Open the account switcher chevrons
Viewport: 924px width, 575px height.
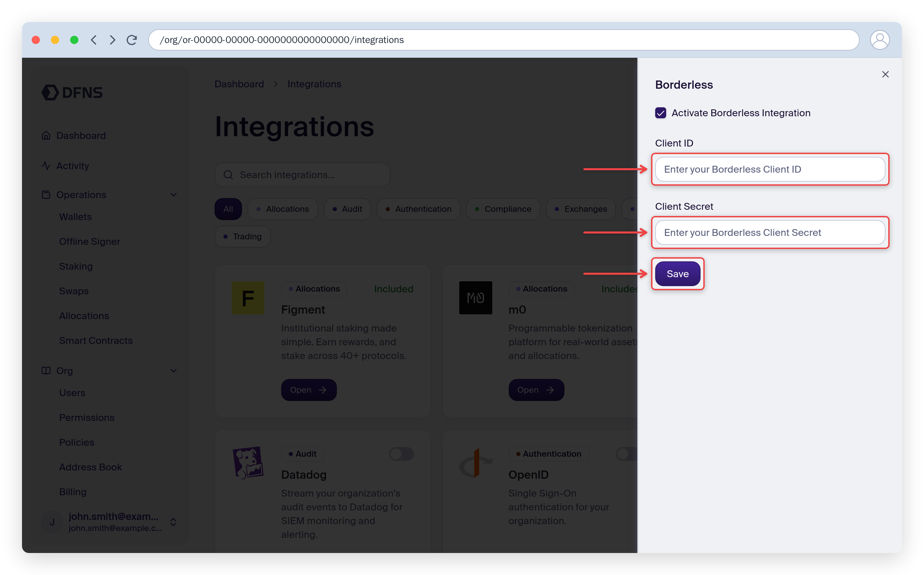coord(173,522)
